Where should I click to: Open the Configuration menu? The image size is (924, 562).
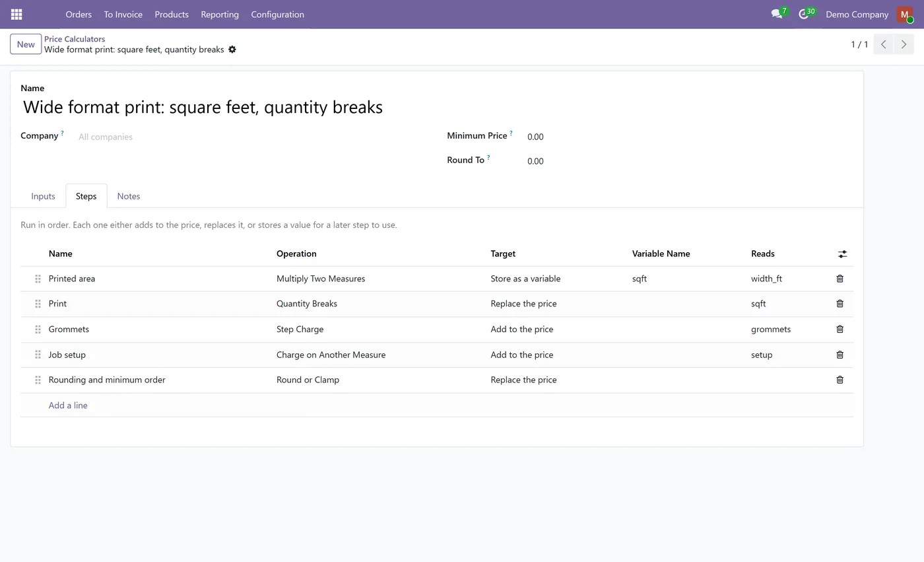click(277, 14)
